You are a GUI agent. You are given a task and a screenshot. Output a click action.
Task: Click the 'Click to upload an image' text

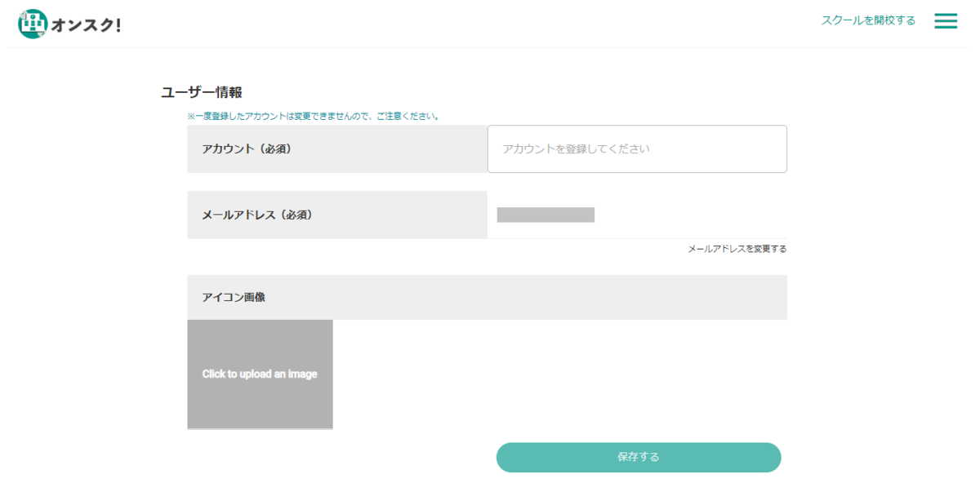tap(260, 374)
